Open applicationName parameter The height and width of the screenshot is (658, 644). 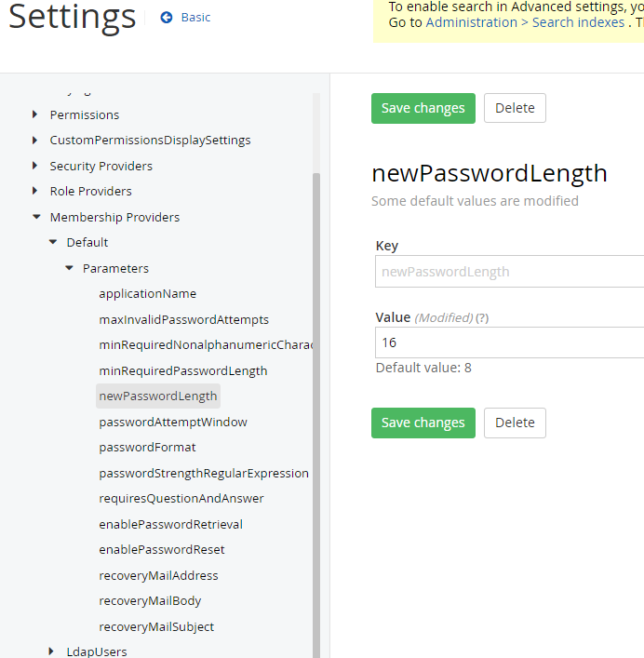click(148, 294)
